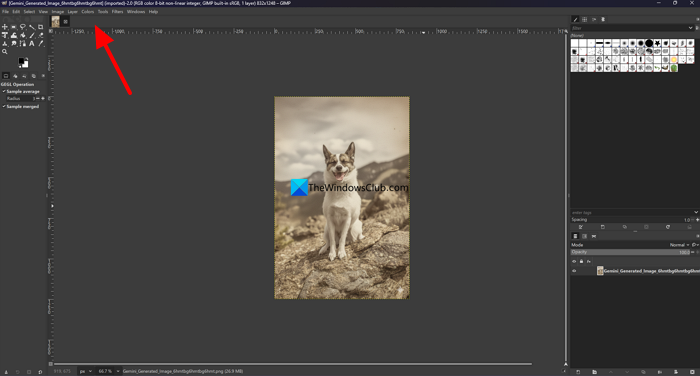Select the Paintbrush tool

point(32,35)
